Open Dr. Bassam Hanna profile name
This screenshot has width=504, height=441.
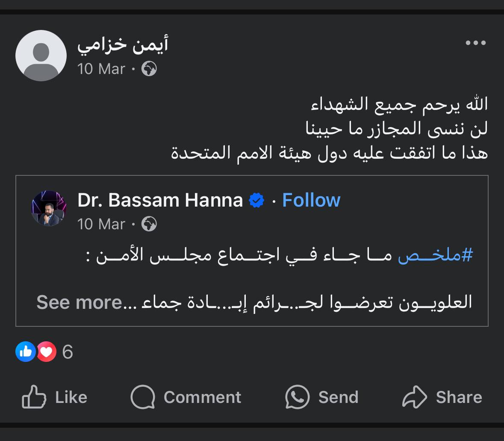[x=160, y=200]
